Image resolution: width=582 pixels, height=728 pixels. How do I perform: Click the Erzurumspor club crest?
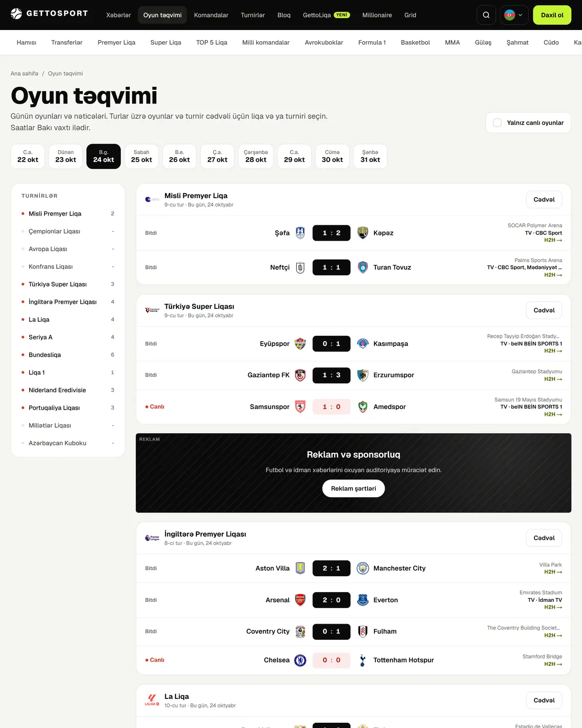tap(363, 375)
